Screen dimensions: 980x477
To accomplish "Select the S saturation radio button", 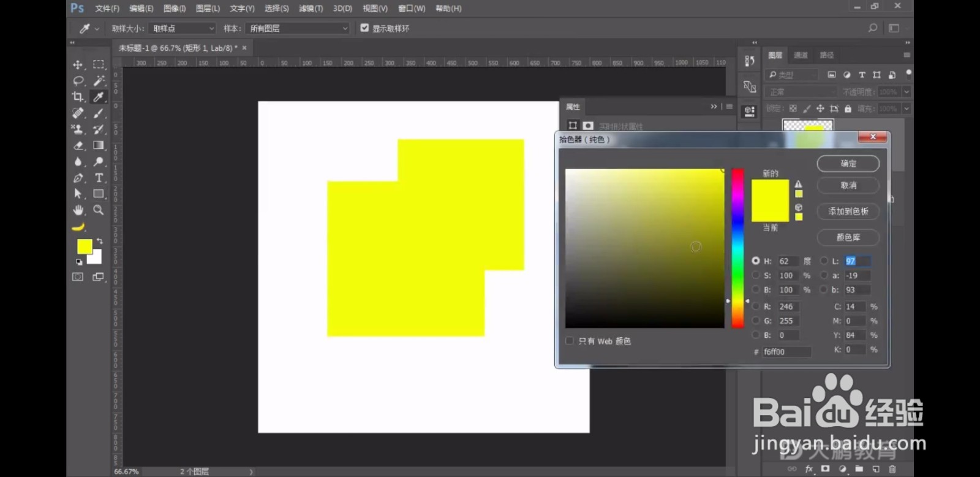I will pos(756,275).
